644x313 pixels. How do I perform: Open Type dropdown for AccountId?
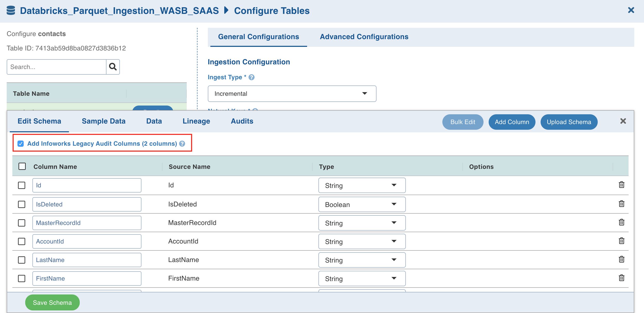click(362, 241)
